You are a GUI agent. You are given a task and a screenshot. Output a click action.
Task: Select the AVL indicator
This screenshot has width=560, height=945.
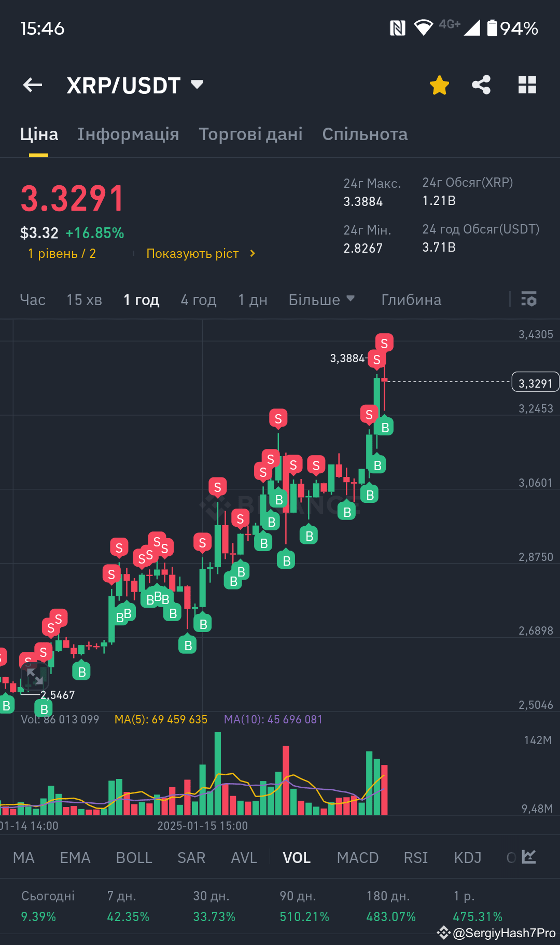point(244,858)
